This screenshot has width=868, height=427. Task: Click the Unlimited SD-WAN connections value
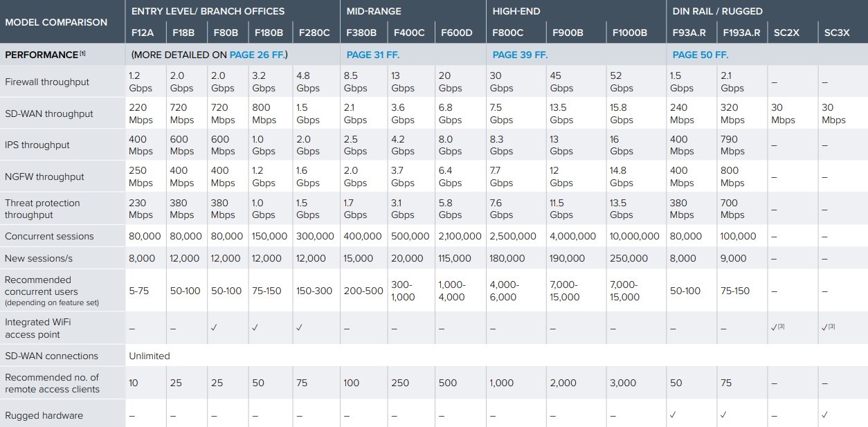(x=150, y=356)
